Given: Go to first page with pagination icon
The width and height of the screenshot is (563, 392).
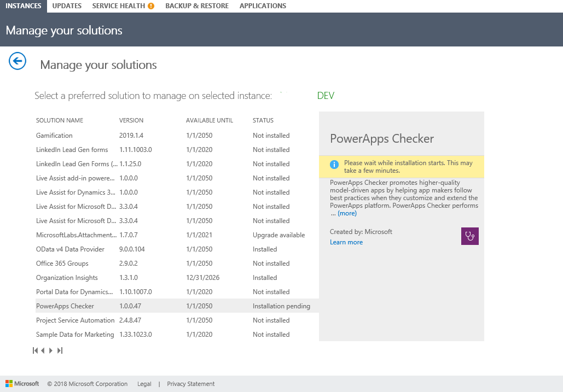Looking at the screenshot, I should [35, 350].
